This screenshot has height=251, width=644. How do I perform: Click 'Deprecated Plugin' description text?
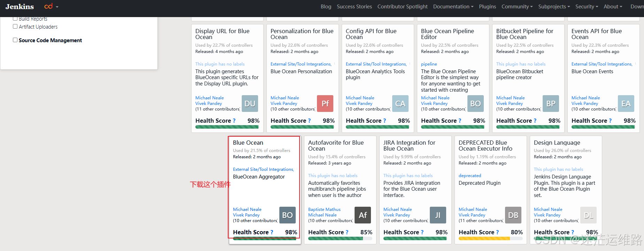pos(479,183)
